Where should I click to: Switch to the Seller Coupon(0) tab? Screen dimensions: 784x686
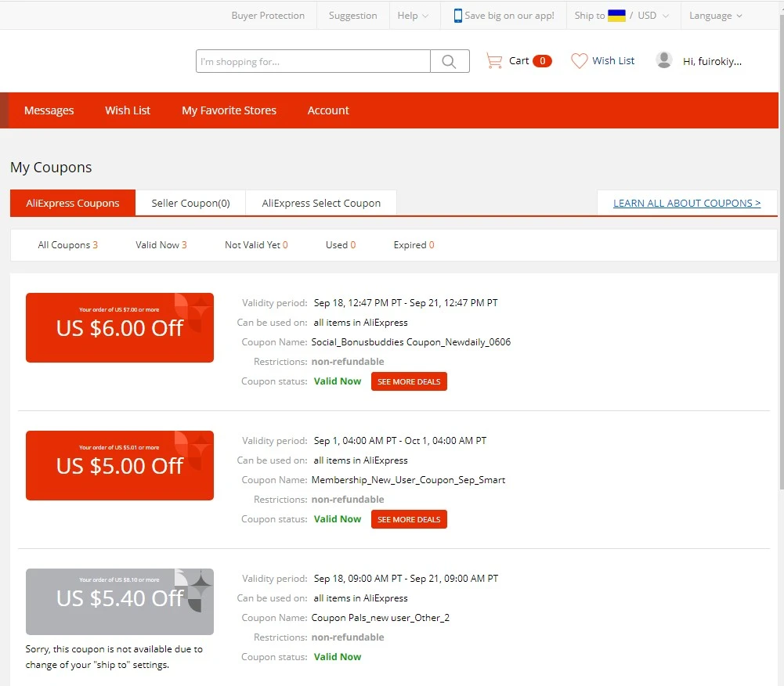pos(190,203)
